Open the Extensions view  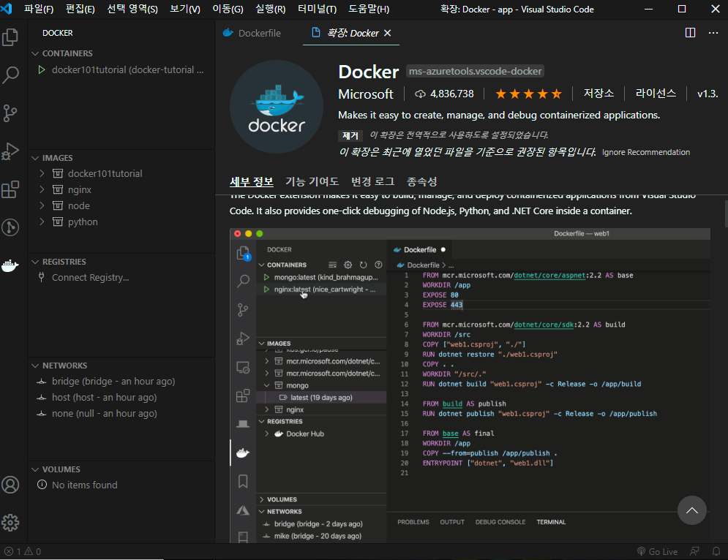10,189
